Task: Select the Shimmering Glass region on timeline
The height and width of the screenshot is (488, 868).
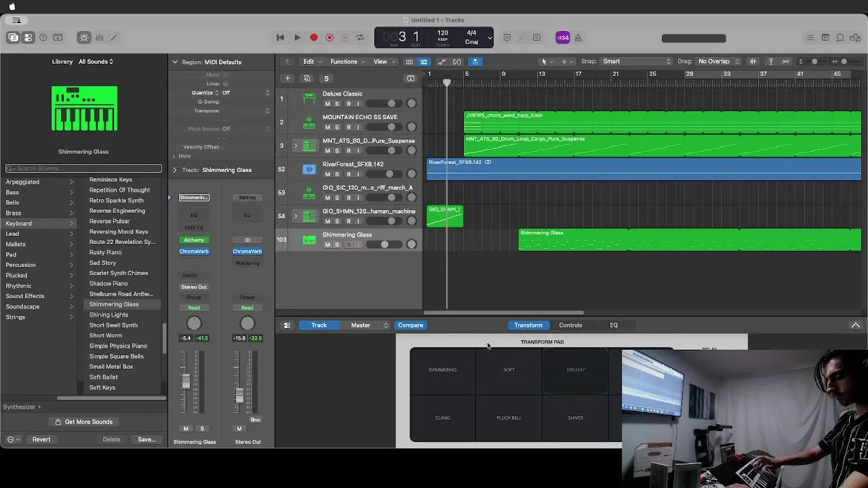Action: point(690,240)
